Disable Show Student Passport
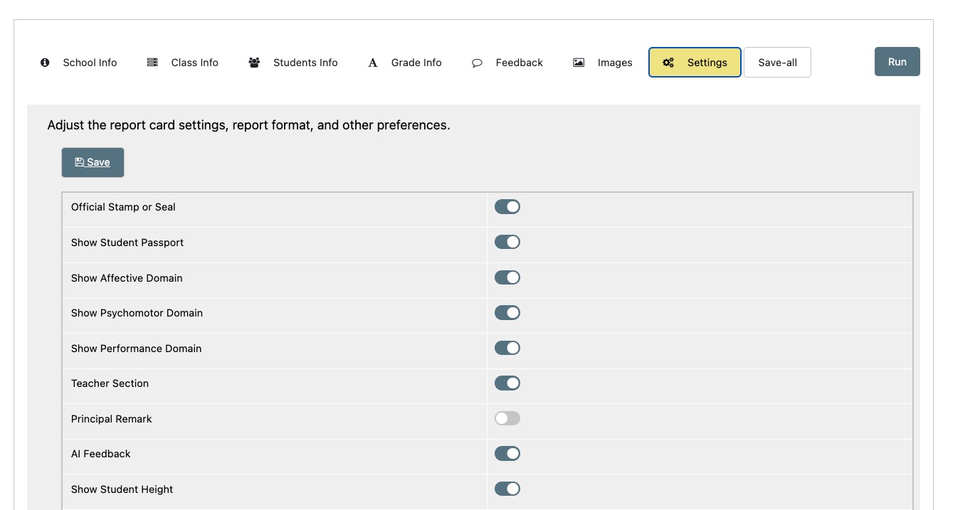980x510 pixels. 507,242
